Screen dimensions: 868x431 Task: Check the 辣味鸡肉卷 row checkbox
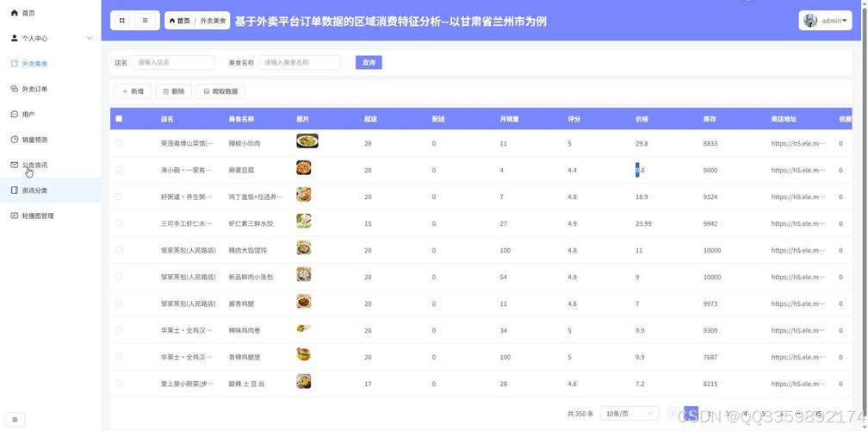point(119,329)
